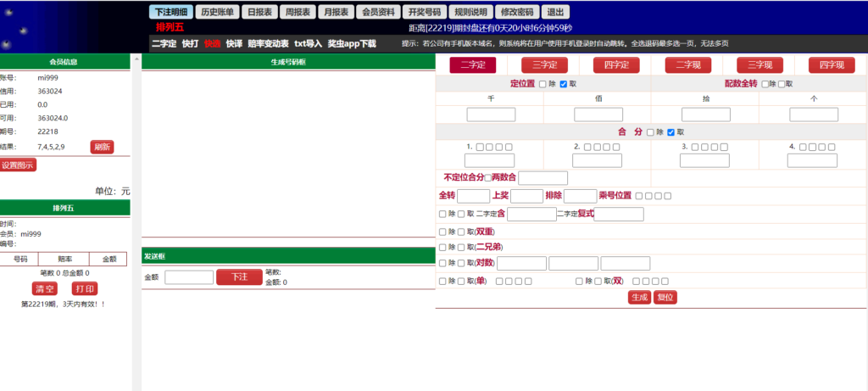Select the 快打 menu item
This screenshot has width=868, height=391.
click(x=190, y=43)
